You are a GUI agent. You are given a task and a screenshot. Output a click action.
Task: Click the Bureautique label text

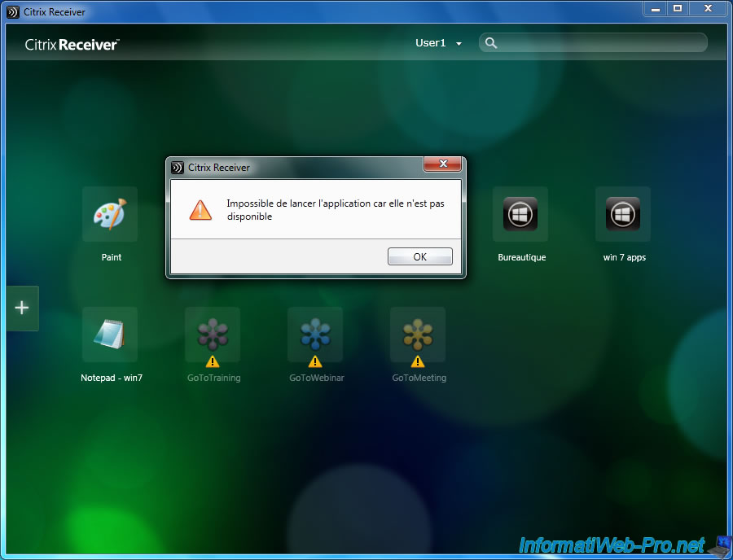(x=522, y=257)
